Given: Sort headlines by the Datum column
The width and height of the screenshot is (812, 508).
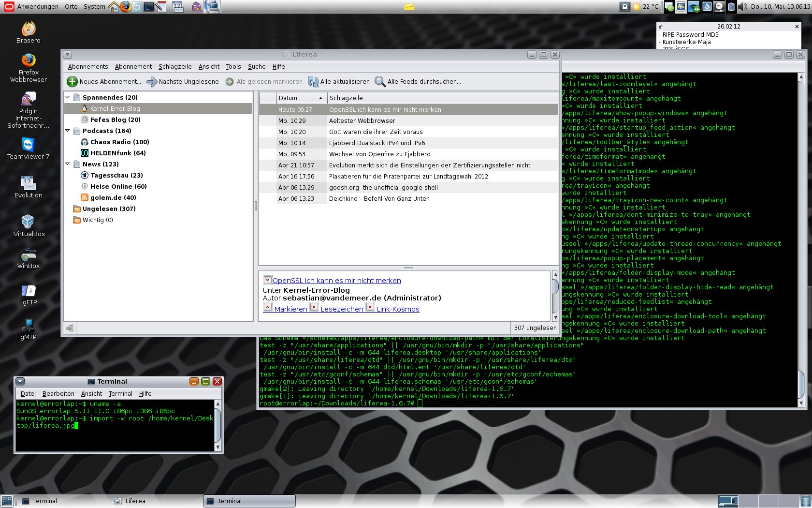Looking at the screenshot, I should pyautogui.click(x=301, y=98).
